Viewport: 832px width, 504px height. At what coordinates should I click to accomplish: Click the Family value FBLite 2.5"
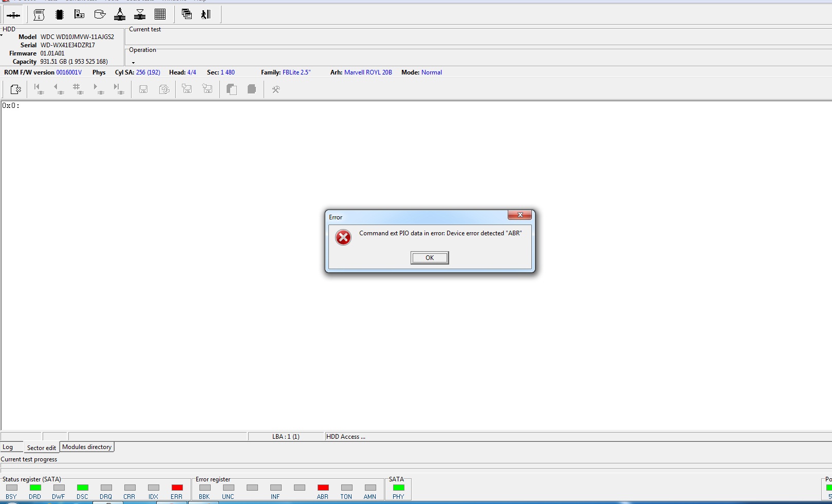(297, 72)
